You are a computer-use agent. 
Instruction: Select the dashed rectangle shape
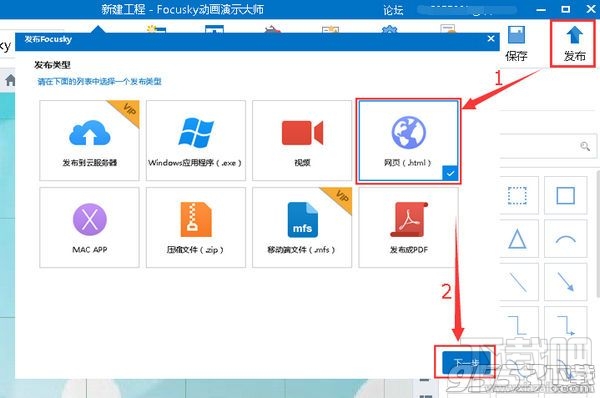517,196
